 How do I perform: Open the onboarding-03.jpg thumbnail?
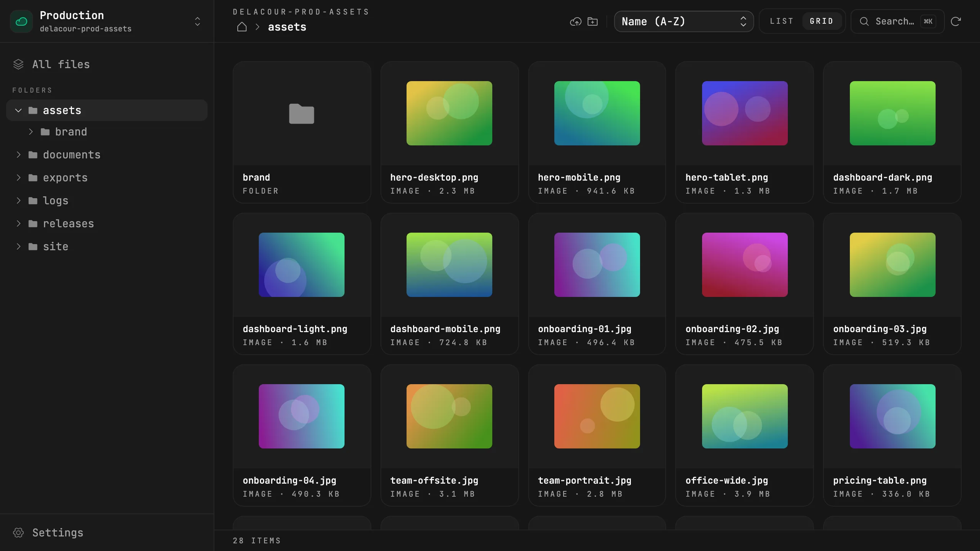pos(893,265)
